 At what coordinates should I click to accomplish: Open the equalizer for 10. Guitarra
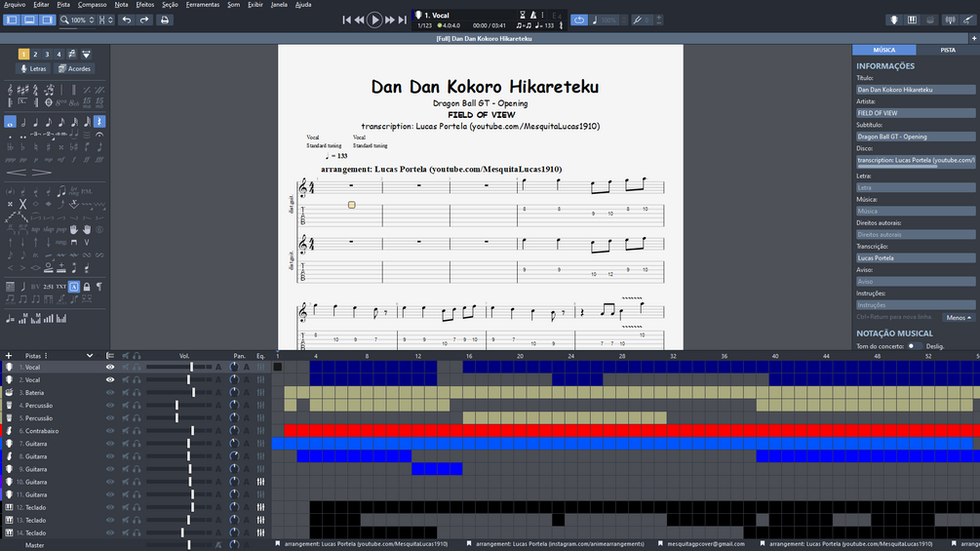click(x=260, y=482)
